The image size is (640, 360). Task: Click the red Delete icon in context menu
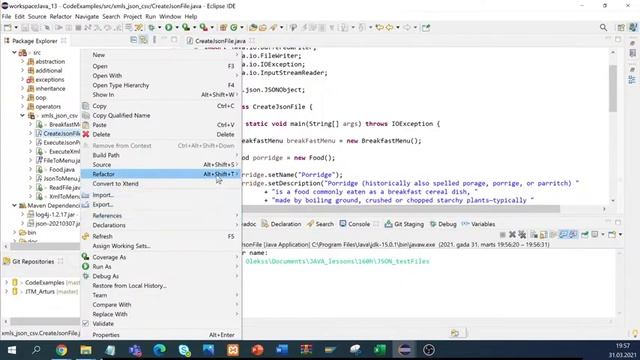[x=86, y=134]
